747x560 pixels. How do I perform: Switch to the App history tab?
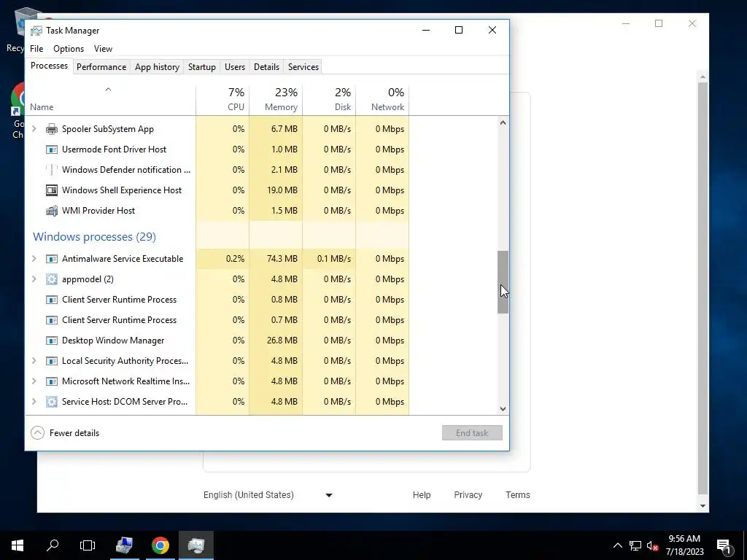pyautogui.click(x=158, y=67)
